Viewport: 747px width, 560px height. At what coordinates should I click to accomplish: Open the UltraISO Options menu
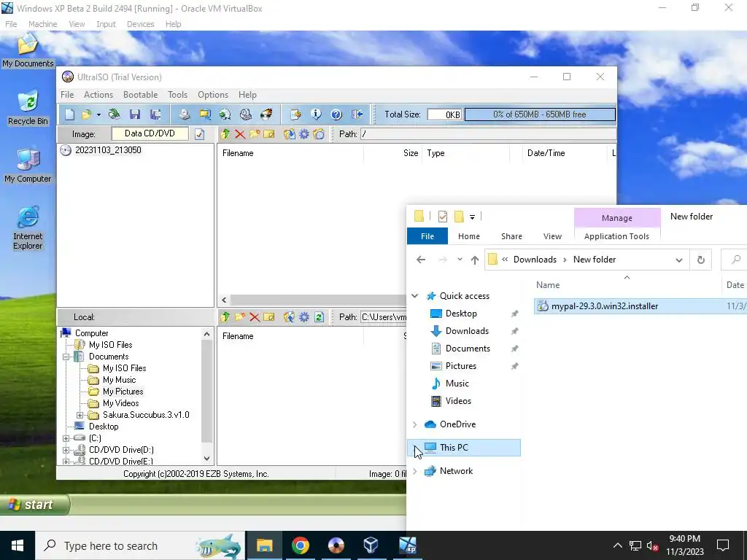tap(213, 95)
